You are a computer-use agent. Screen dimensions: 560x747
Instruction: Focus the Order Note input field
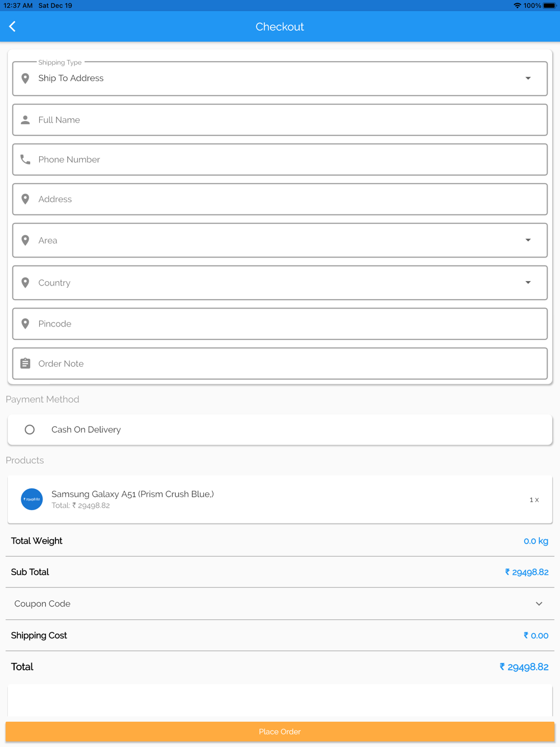pos(280,363)
